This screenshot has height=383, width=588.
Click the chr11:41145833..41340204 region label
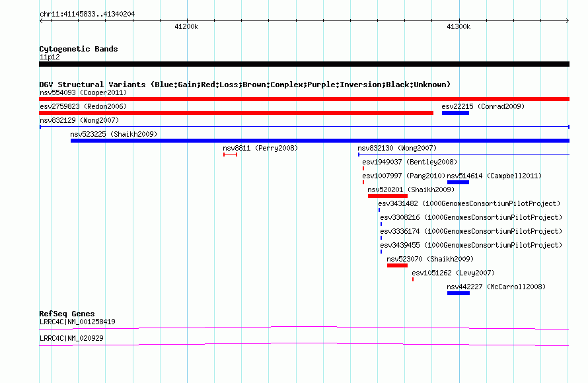(x=87, y=14)
